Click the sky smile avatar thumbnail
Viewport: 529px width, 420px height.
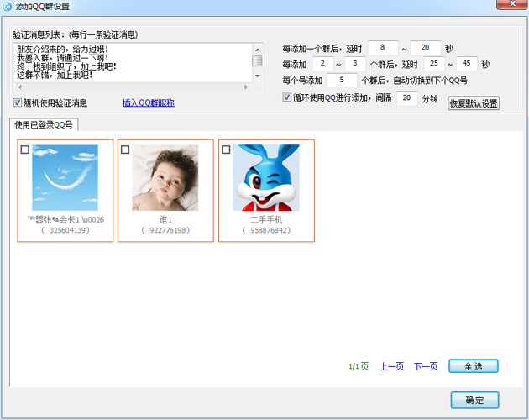coord(65,177)
